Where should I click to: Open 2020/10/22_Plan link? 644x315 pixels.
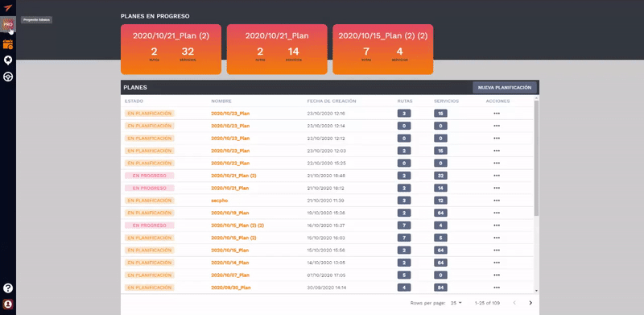click(230, 164)
